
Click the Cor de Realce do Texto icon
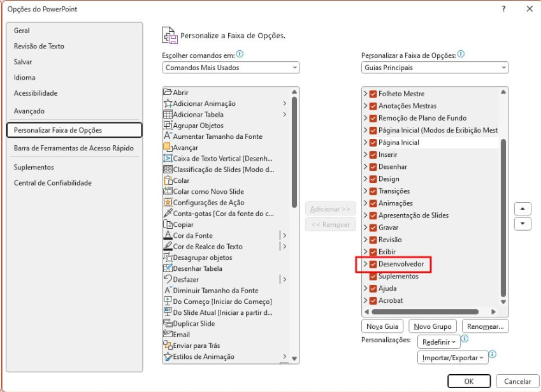coord(168,247)
